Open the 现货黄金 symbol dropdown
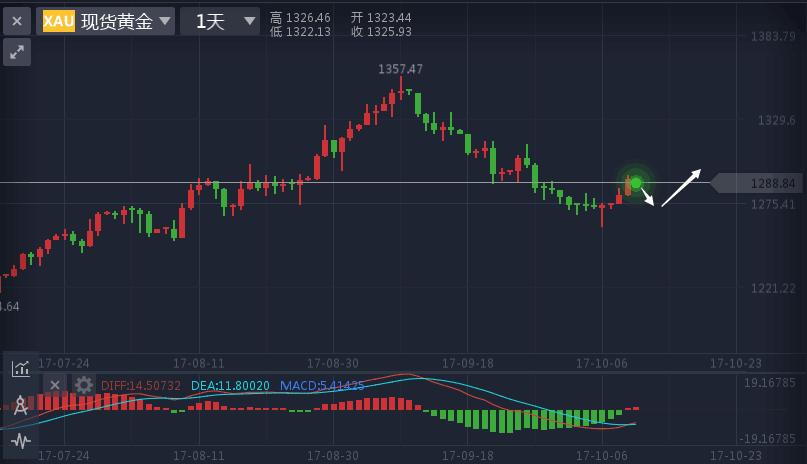This screenshot has width=807, height=464. 106,21
